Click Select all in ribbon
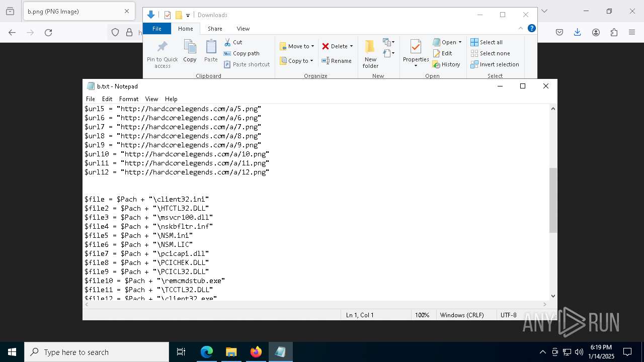This screenshot has height=362, width=644. coord(487,42)
